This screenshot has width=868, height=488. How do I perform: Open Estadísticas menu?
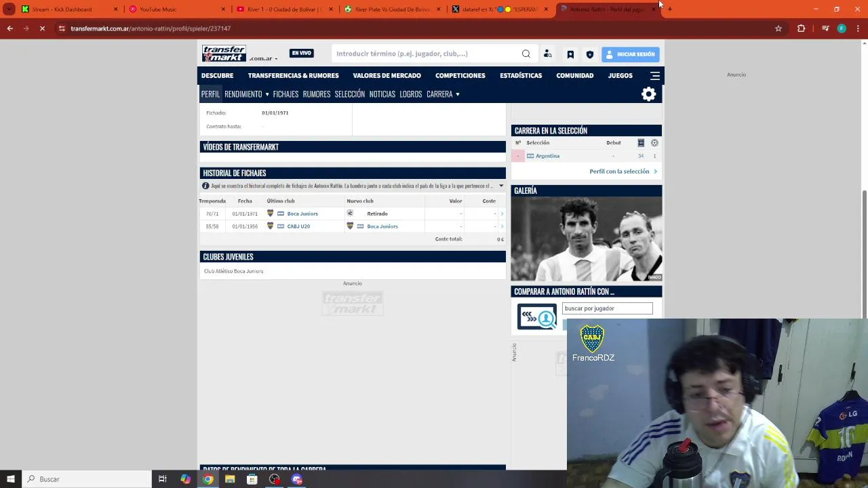pyautogui.click(x=521, y=76)
